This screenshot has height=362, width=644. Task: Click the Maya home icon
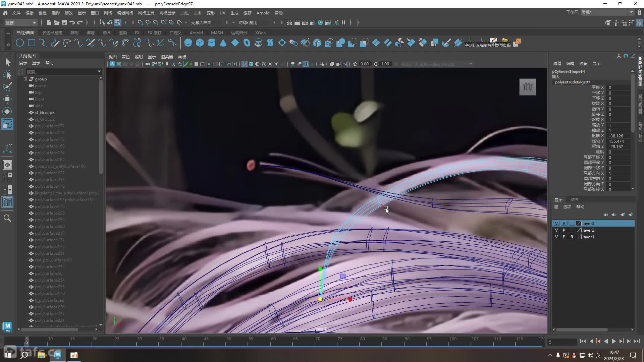[5, 13]
